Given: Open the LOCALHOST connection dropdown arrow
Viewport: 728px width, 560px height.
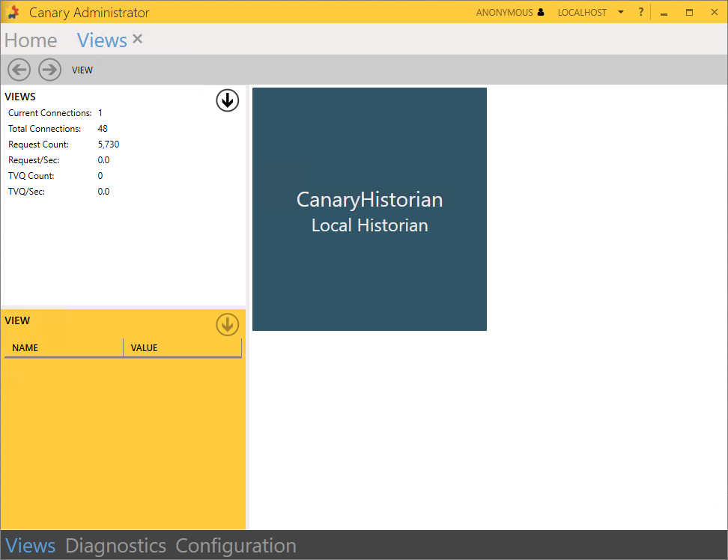Looking at the screenshot, I should tap(621, 13).
